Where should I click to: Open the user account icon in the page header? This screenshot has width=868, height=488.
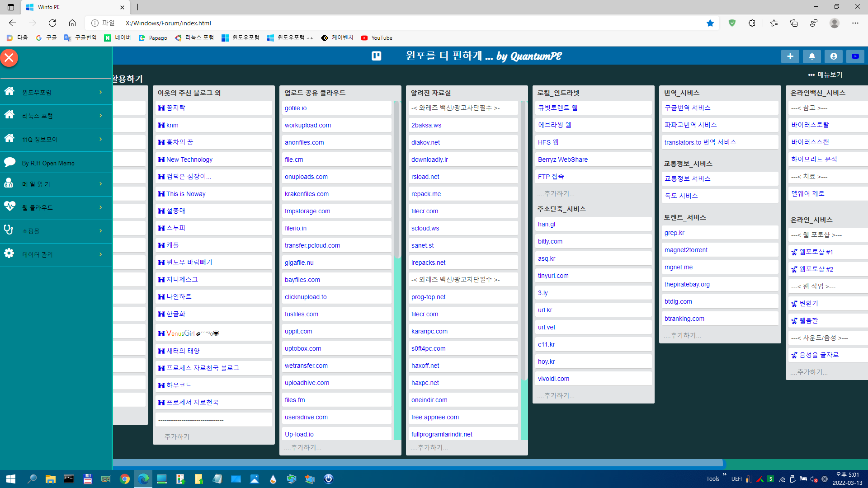(833, 56)
